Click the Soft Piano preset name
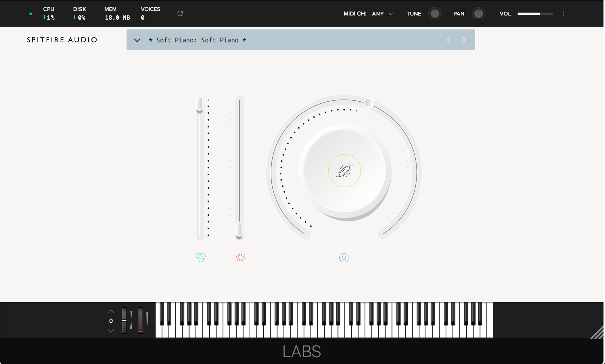Image resolution: width=605 pixels, height=364 pixels. [197, 40]
